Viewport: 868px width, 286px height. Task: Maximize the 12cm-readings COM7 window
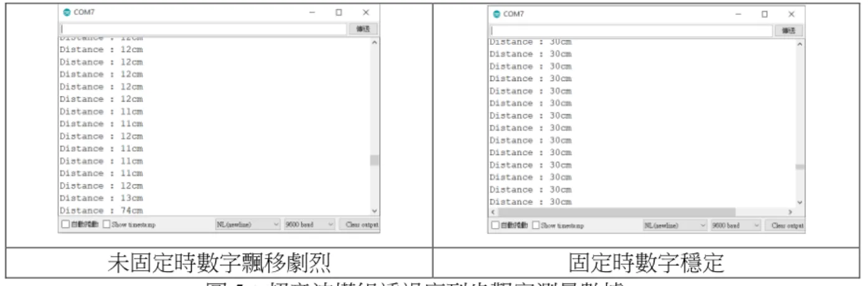click(339, 12)
